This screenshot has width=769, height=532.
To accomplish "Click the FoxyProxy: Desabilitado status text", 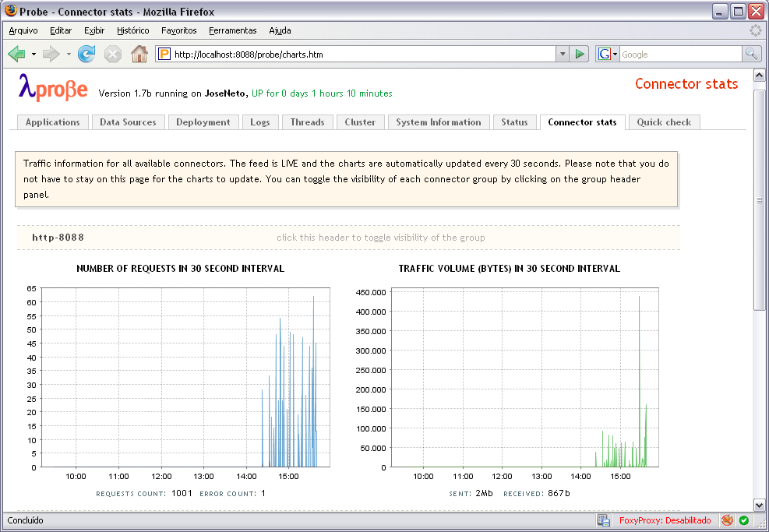I will pos(665,520).
